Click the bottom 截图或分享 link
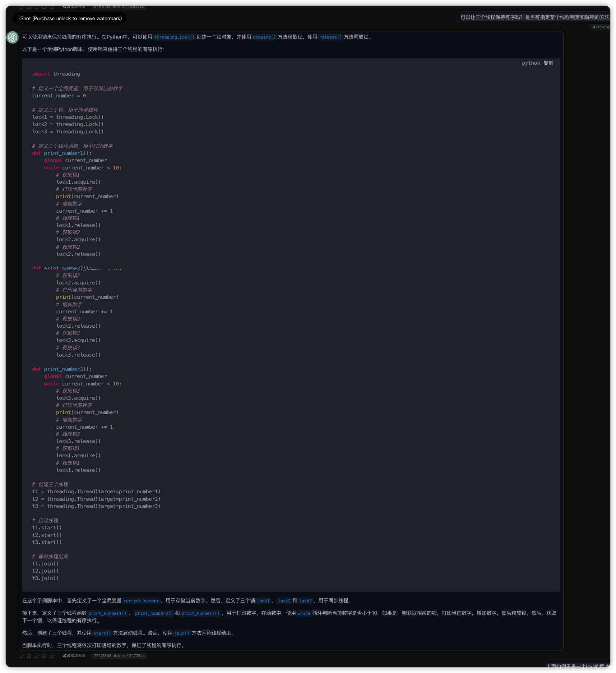Viewport: 616px width, 673px height. (x=76, y=656)
